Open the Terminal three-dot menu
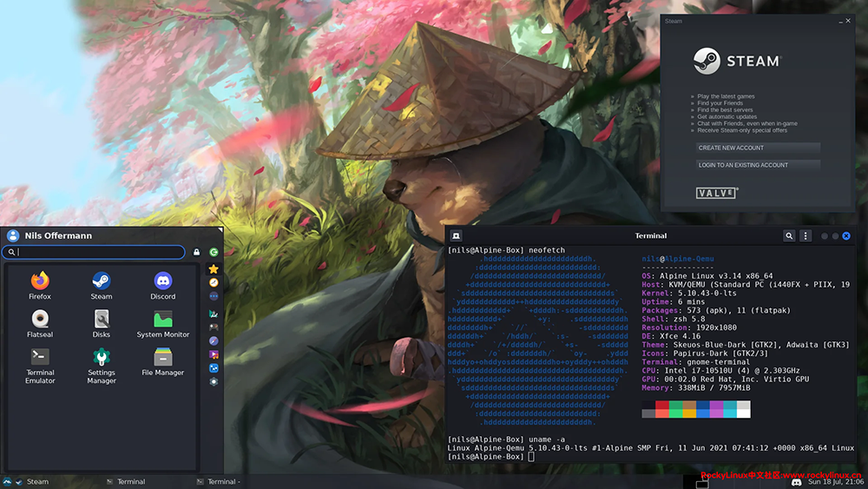The height and width of the screenshot is (489, 868). 806,235
